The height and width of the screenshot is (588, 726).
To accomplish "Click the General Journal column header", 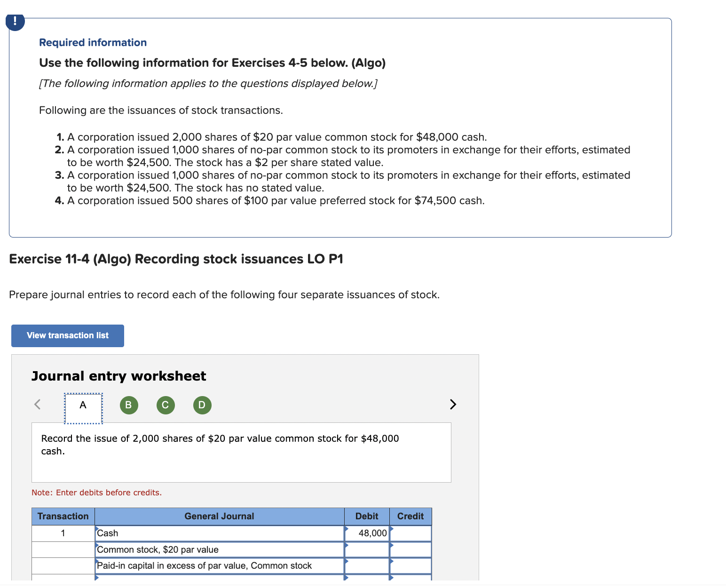I will coord(219,516).
